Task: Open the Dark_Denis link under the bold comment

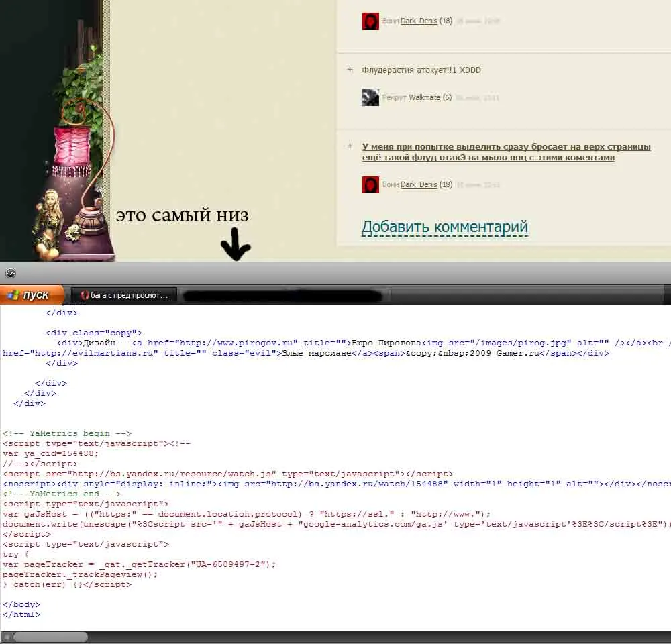Action: 419,184
